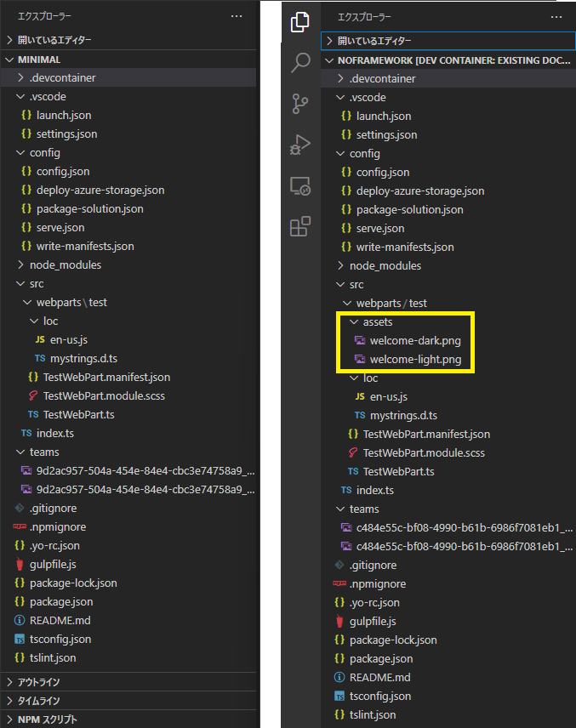The image size is (576, 728).
Task: Open the Remote Explorer icon
Action: (300, 185)
